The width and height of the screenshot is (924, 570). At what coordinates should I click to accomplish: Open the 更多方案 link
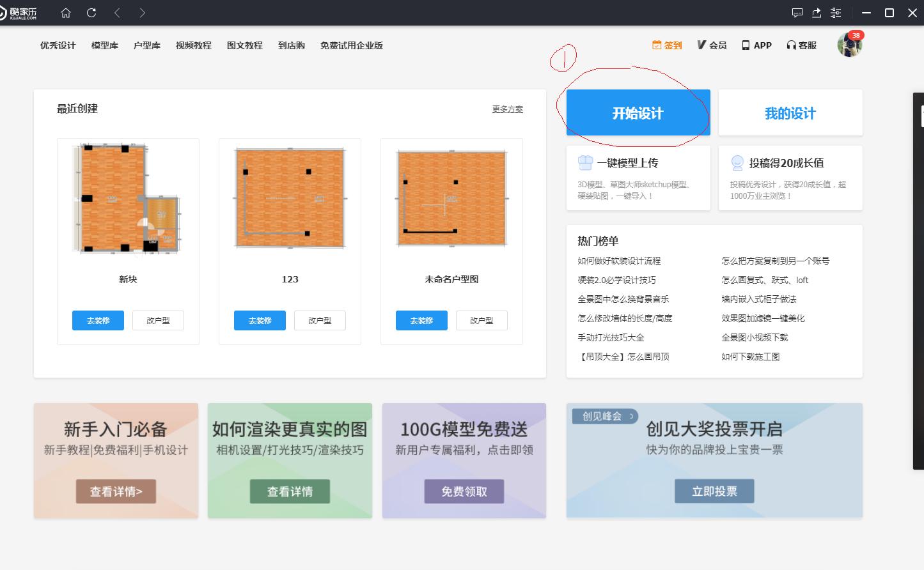507,109
